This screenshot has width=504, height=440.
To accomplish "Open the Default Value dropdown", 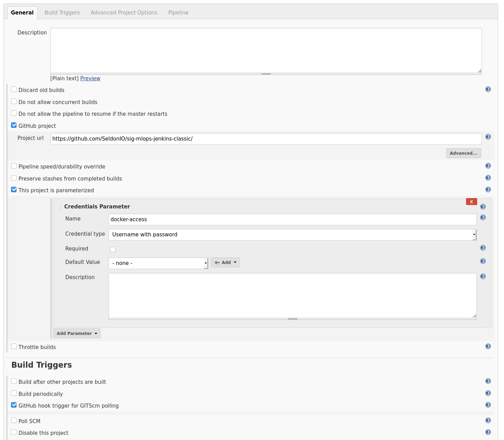I will click(158, 263).
